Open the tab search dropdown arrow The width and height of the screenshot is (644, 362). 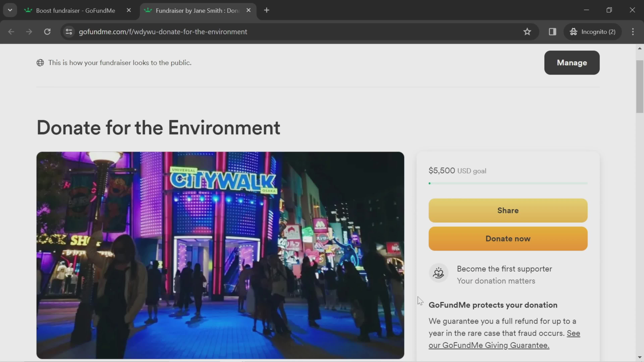(10, 10)
